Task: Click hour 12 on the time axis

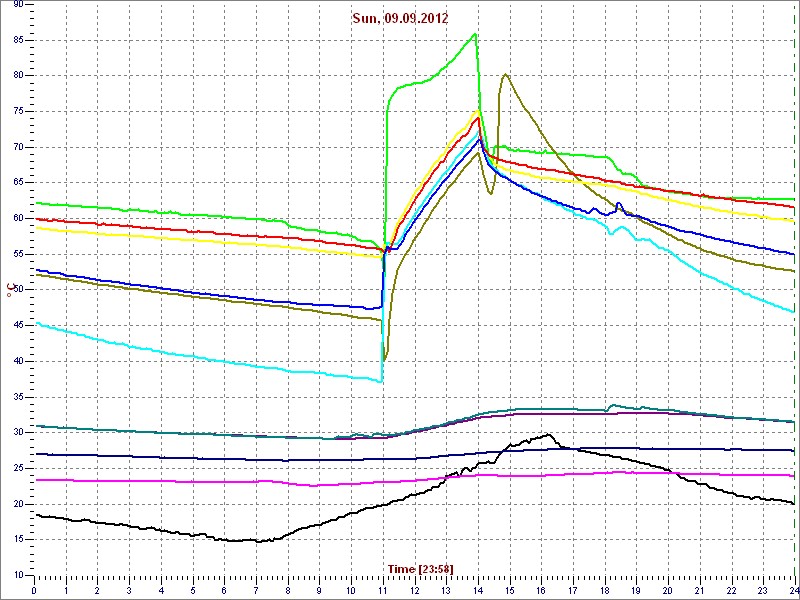Action: click(414, 588)
